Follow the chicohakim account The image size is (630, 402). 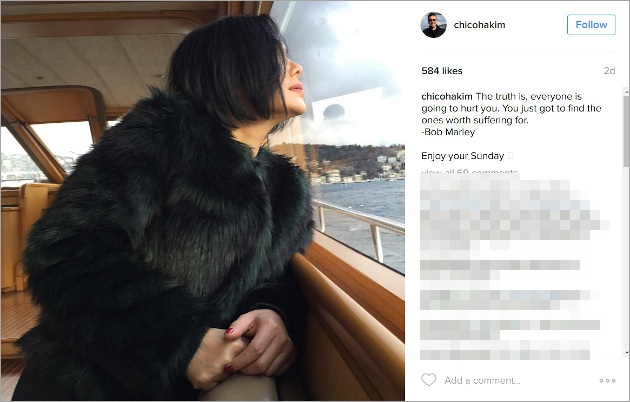click(591, 24)
